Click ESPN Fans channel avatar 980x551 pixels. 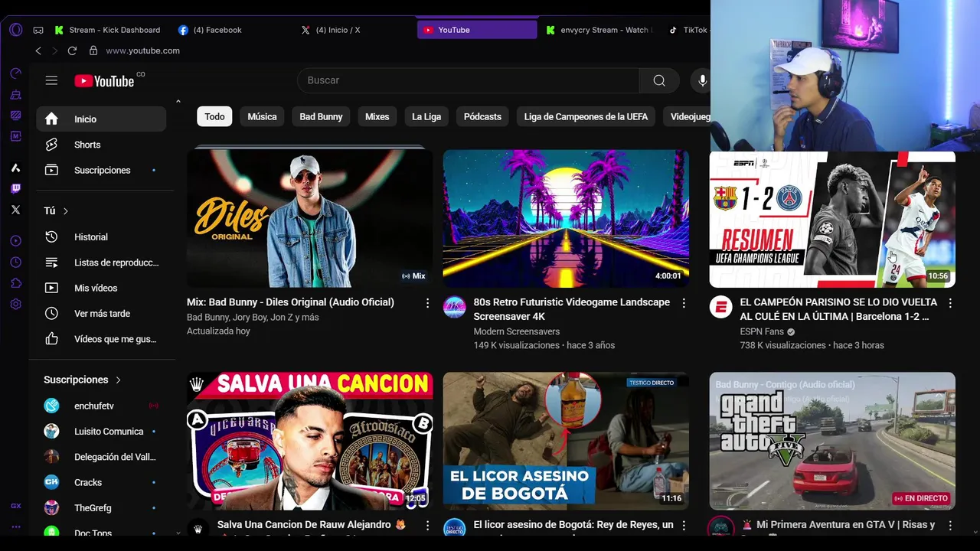[x=720, y=307]
